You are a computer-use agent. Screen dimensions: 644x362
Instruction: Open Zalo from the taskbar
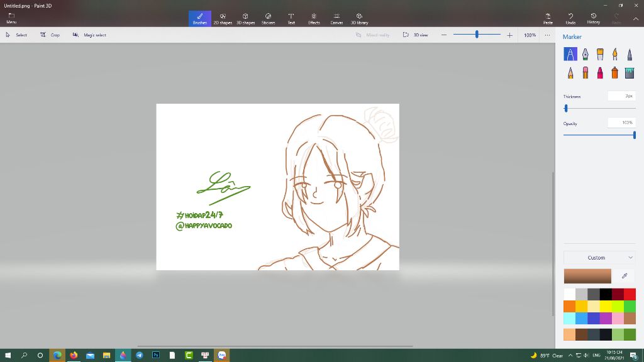pyautogui.click(x=222, y=356)
